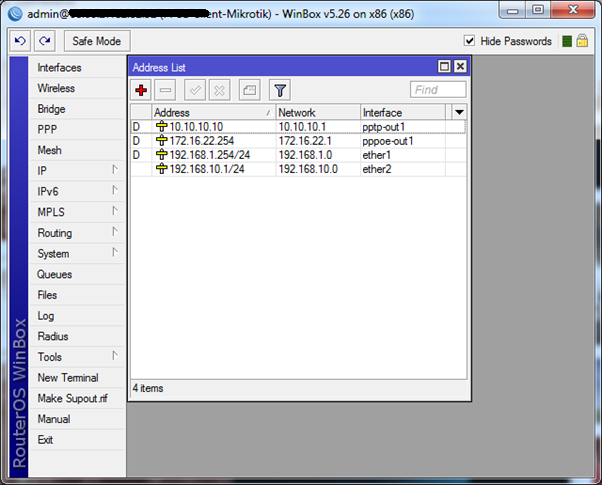Click the Enable checkmark icon
Image resolution: width=602 pixels, height=485 pixels.
[x=195, y=90]
